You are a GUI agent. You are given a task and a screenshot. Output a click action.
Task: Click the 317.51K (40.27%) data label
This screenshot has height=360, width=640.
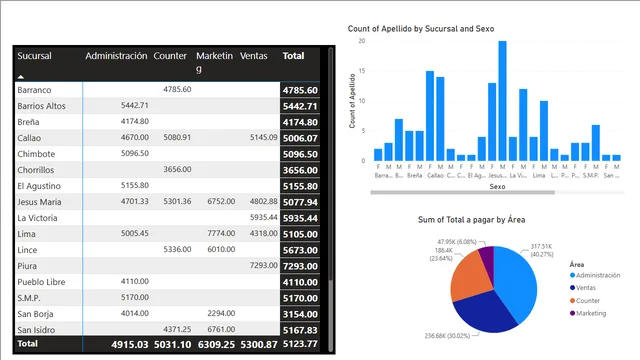point(542,250)
